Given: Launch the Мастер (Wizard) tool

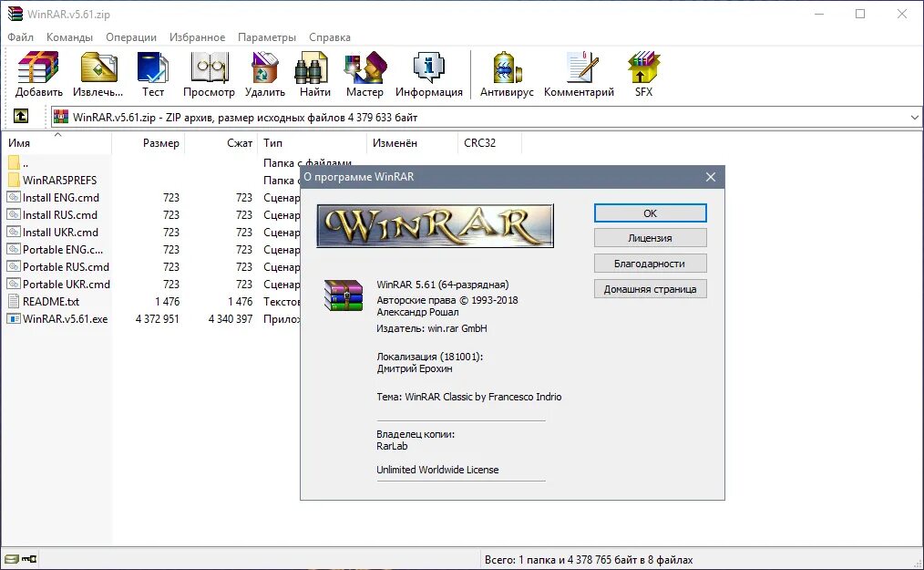Looking at the screenshot, I should point(364,73).
